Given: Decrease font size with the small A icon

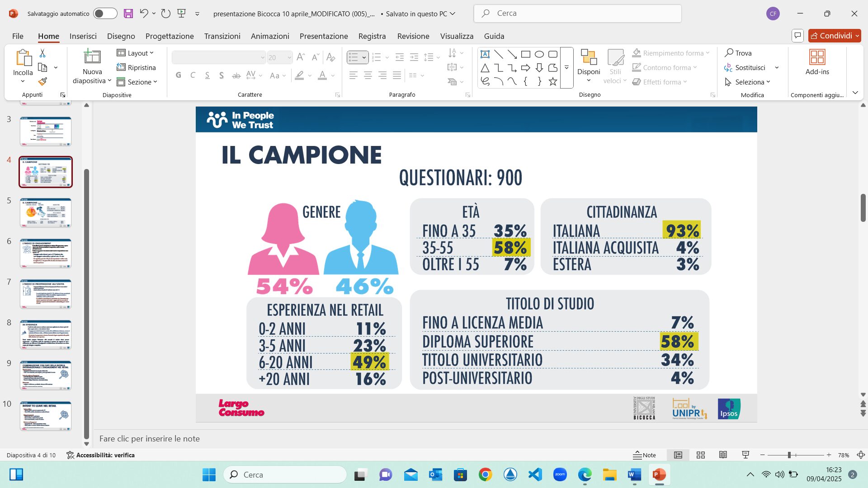Looking at the screenshot, I should tap(315, 57).
